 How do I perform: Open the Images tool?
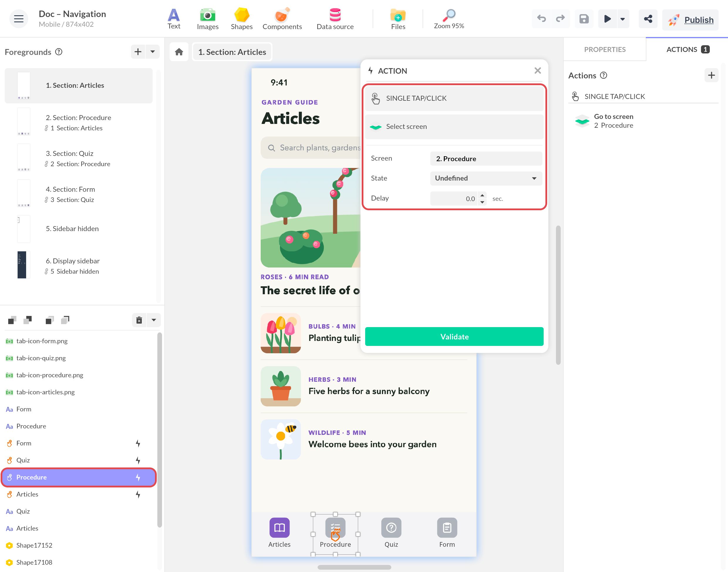point(208,19)
